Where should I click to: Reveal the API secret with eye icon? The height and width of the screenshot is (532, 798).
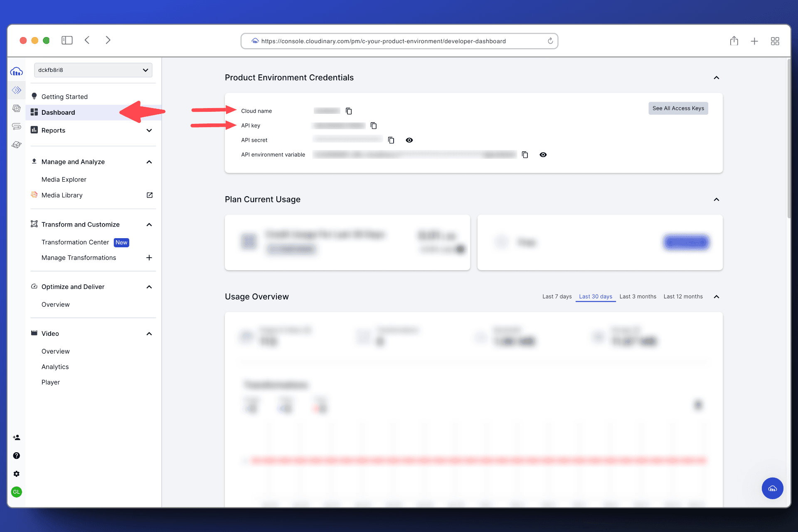click(x=409, y=140)
